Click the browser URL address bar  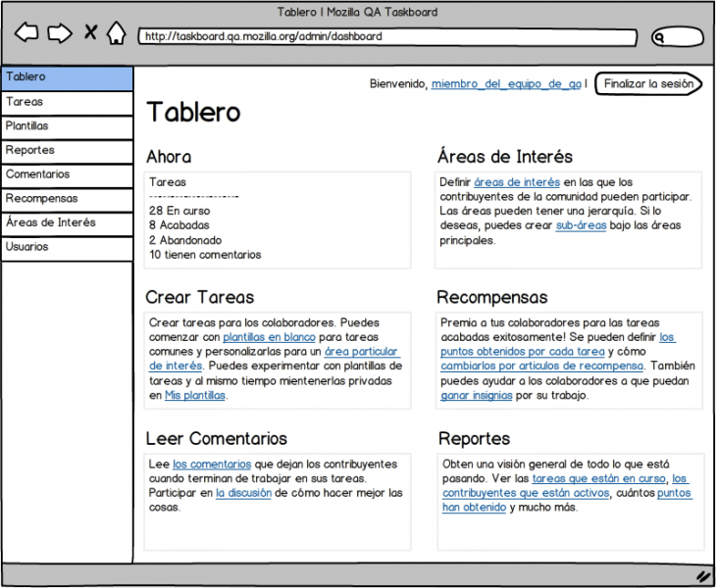pos(387,37)
